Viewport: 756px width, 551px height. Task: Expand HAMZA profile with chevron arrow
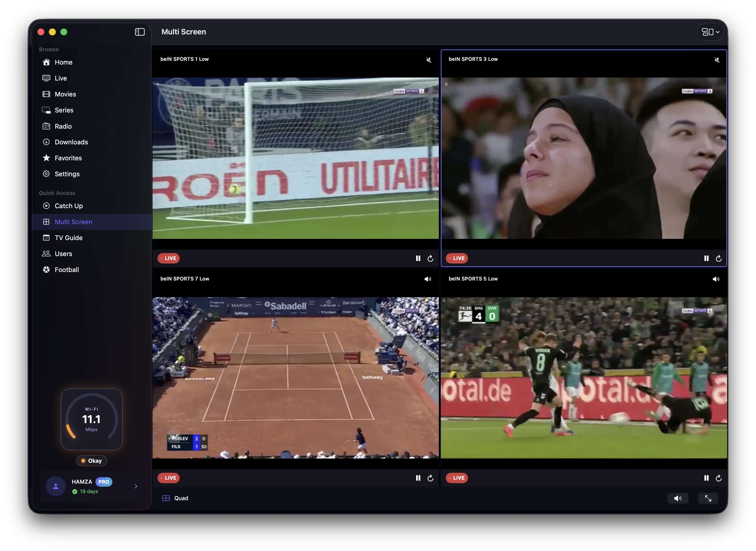(136, 486)
